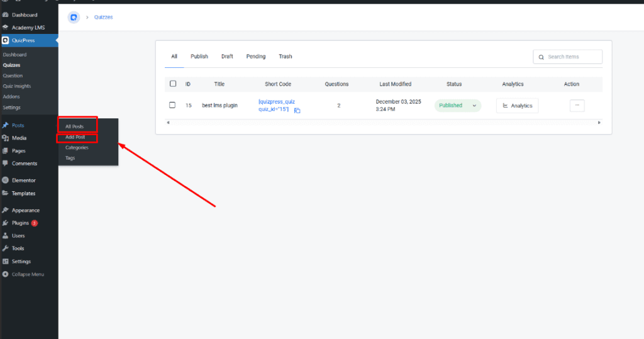Screen dimensions: 644x339
Task: Click the Short Code column header
Action: [278, 84]
